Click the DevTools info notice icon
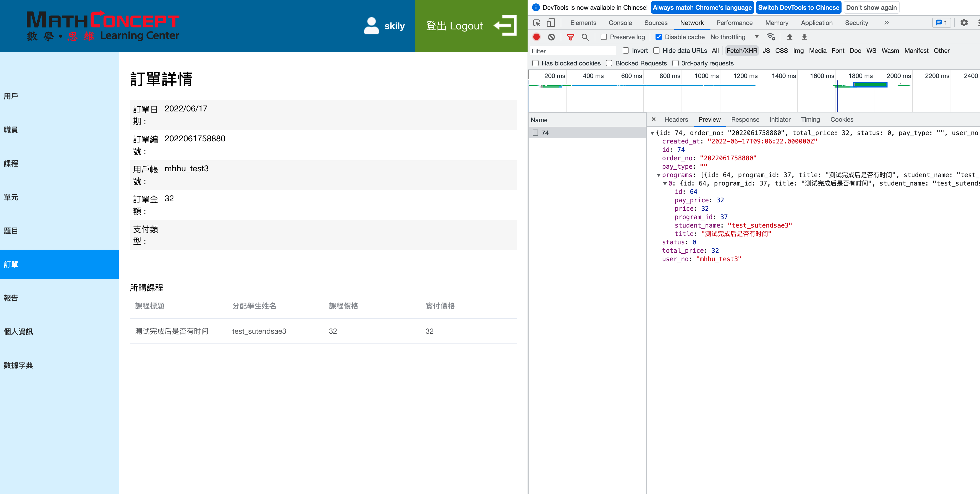This screenshot has width=980, height=494. [x=536, y=8]
